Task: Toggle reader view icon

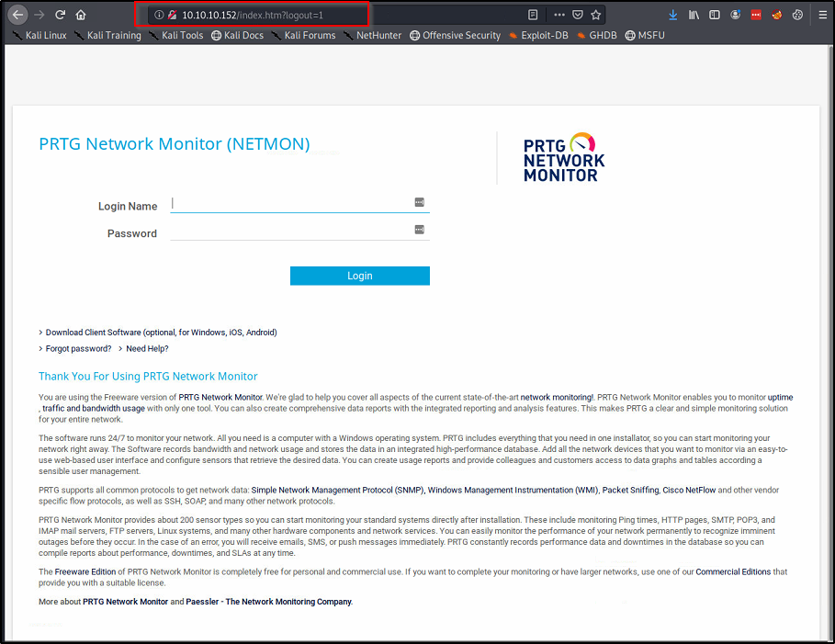Action: [533, 15]
